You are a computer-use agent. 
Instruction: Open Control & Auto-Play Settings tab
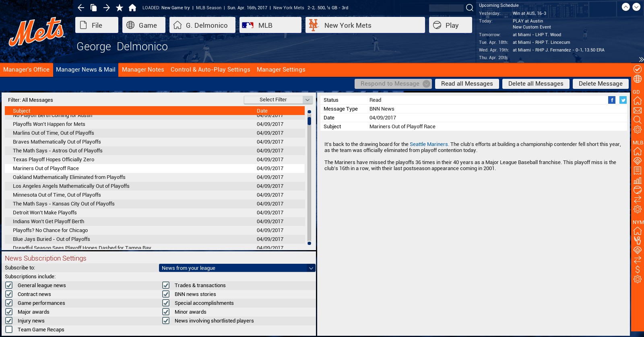(x=211, y=70)
